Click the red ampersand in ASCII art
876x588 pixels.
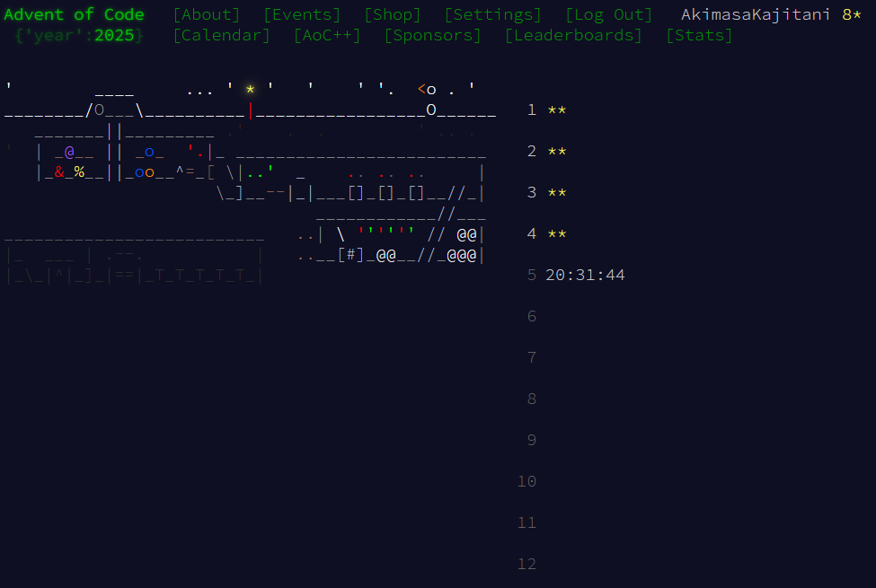[59, 172]
